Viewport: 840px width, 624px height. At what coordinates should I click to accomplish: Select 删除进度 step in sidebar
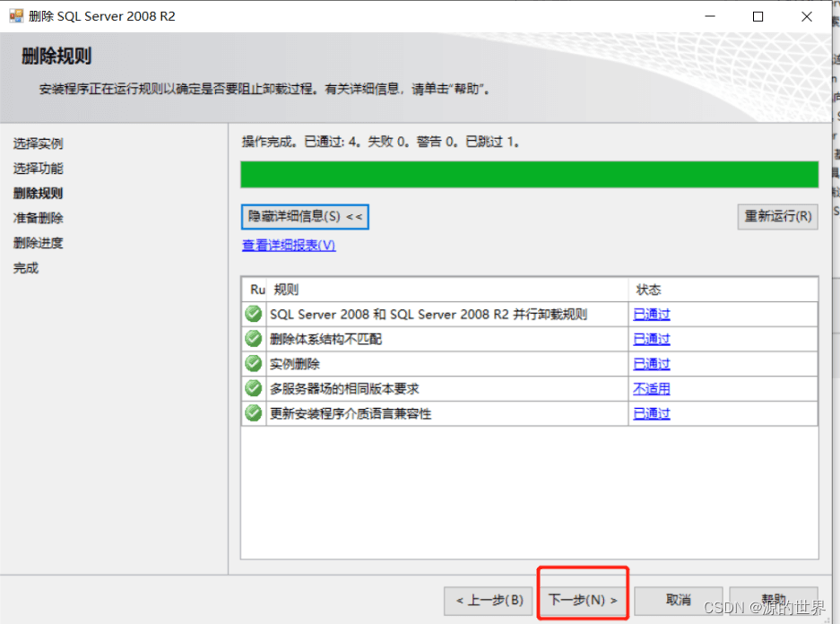click(38, 243)
